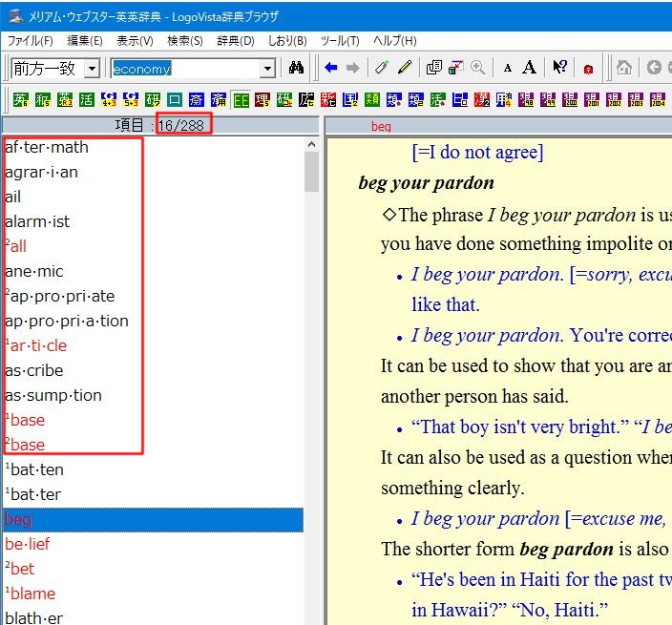Click the magnifier zoom icon
This screenshot has width=672, height=625.
[x=478, y=68]
